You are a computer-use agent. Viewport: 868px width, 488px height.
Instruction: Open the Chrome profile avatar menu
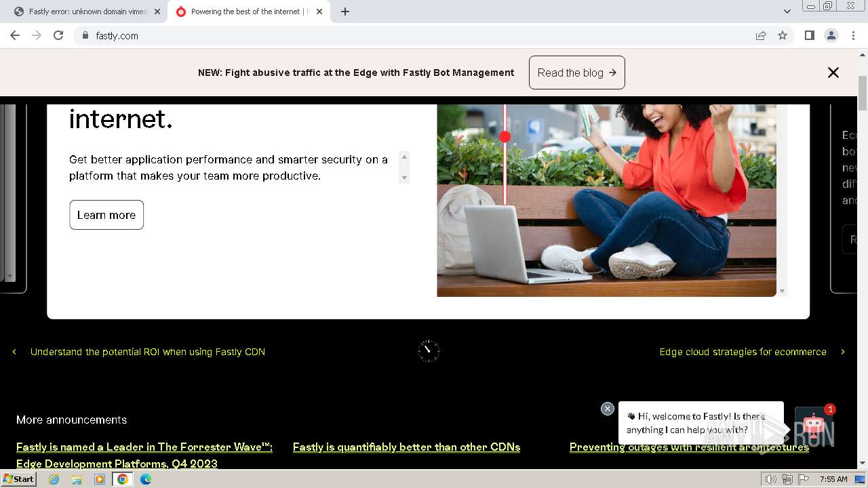coord(831,35)
